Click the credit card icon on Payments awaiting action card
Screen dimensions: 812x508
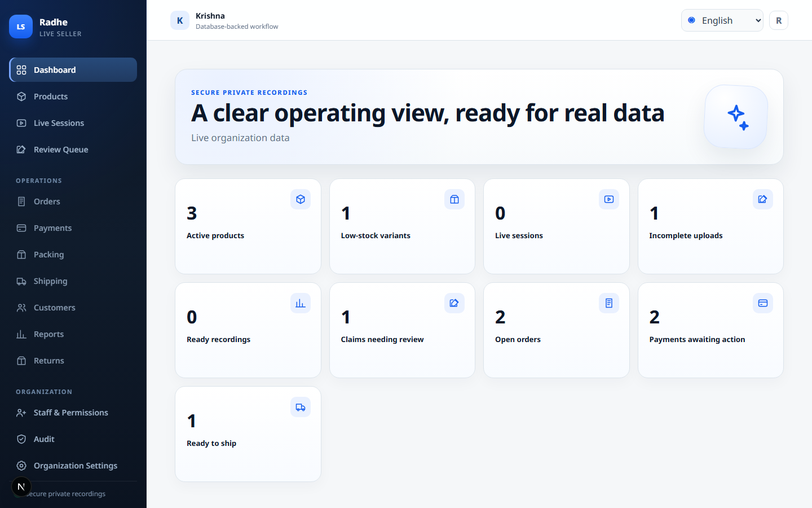pos(763,303)
